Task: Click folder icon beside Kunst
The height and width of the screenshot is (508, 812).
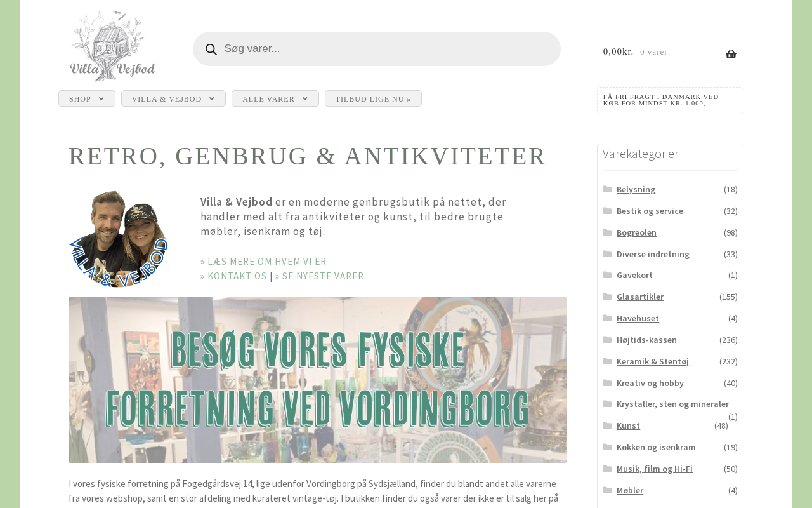Action: (607, 425)
